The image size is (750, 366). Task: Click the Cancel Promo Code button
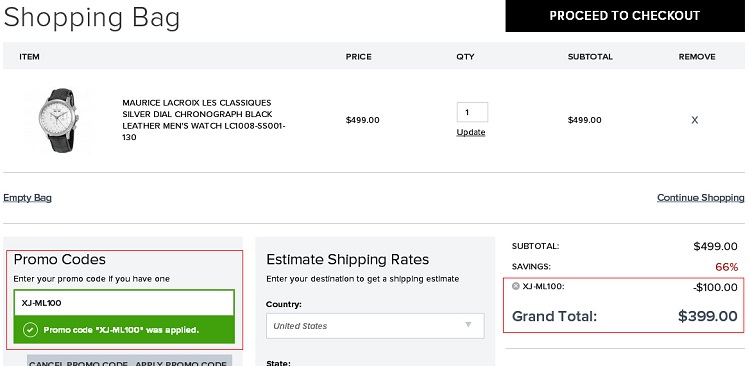click(77, 362)
